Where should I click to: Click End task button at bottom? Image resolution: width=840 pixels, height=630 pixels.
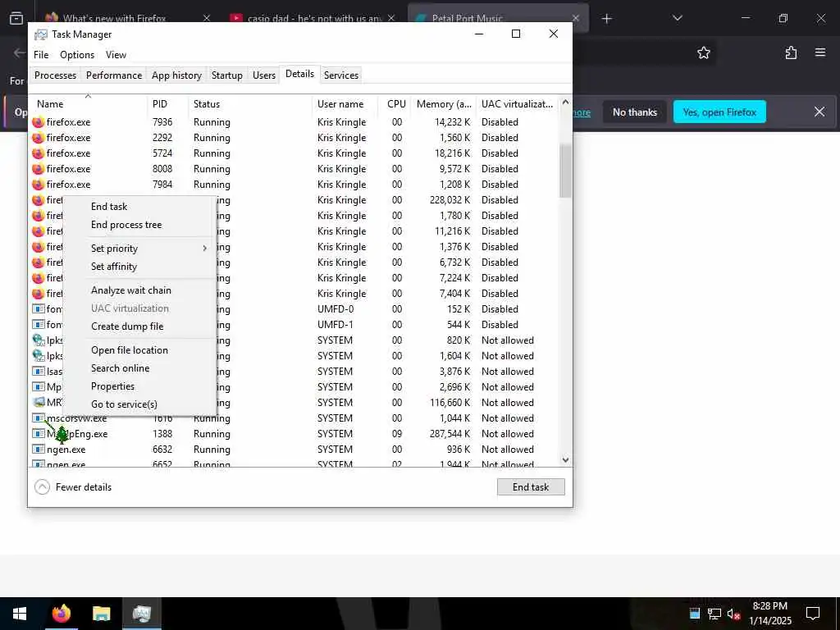531,487
